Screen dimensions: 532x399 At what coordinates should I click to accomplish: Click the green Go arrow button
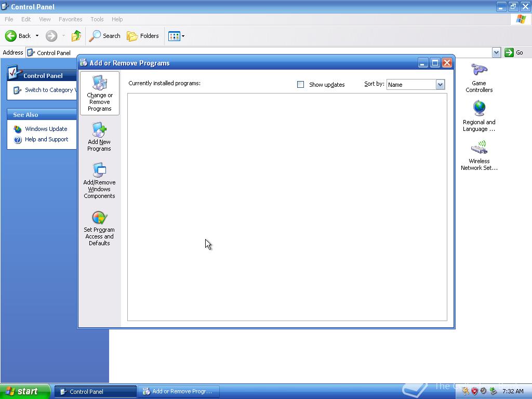509,52
